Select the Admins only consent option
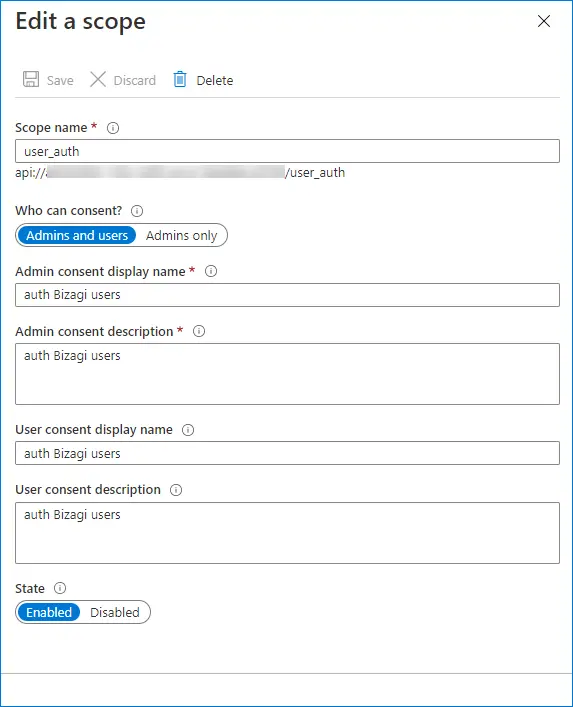The width and height of the screenshot is (573, 707). [182, 235]
